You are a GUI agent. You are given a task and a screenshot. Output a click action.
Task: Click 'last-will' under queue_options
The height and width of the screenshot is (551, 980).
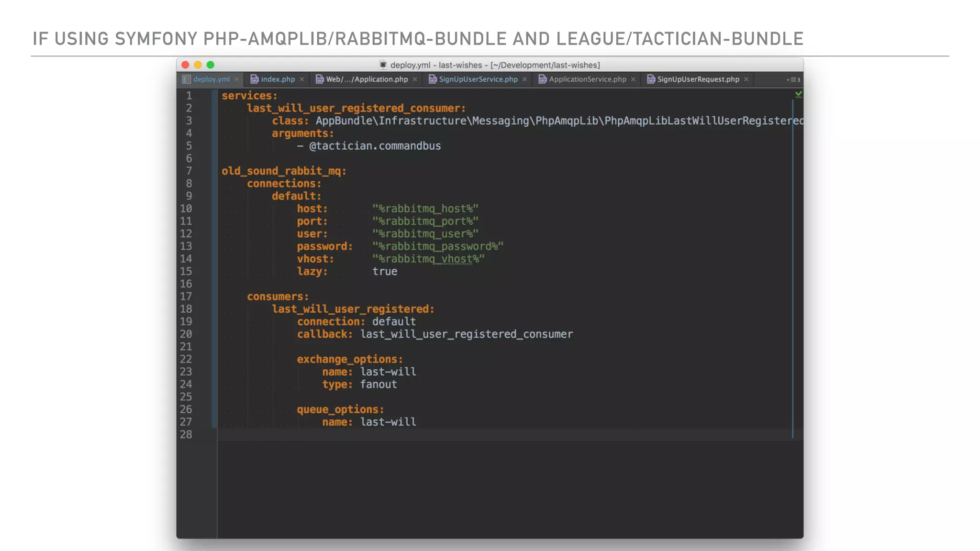388,422
